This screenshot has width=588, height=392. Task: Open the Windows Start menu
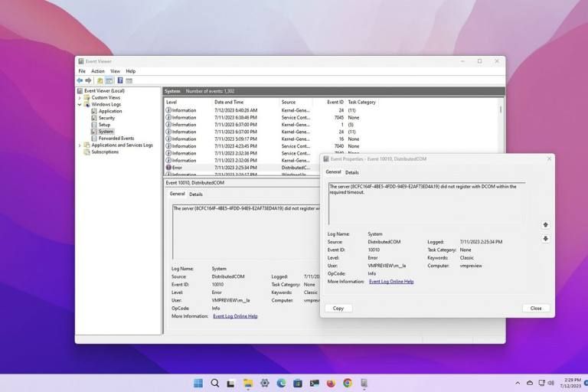coord(198,383)
